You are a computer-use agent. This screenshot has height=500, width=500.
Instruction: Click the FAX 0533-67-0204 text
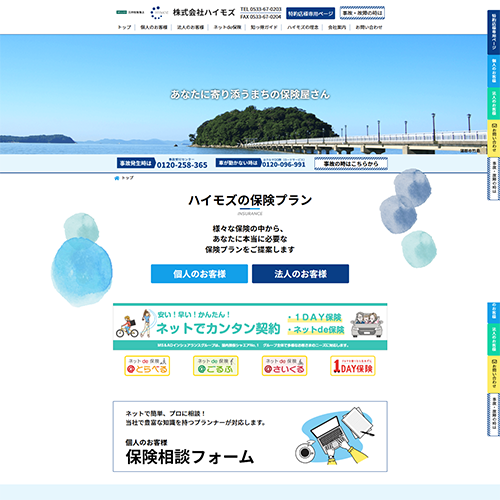click(x=261, y=17)
